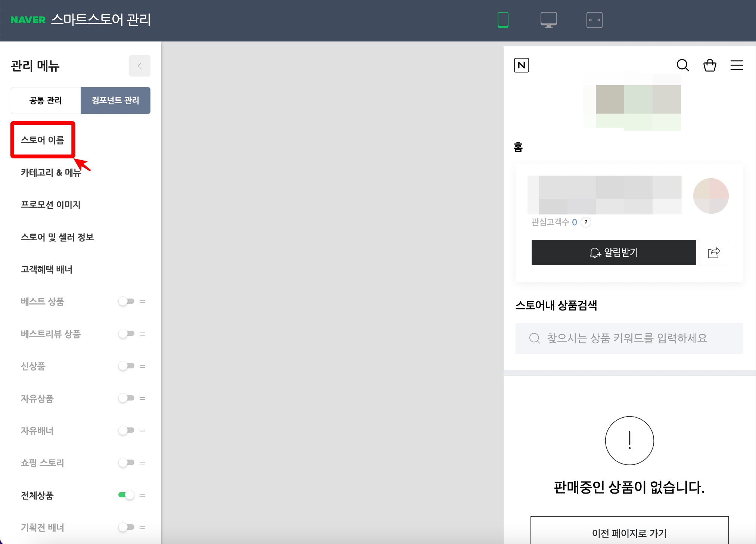Collapse the 관리 메뉴 sidebar panel
The height and width of the screenshot is (544, 756).
[x=140, y=66]
